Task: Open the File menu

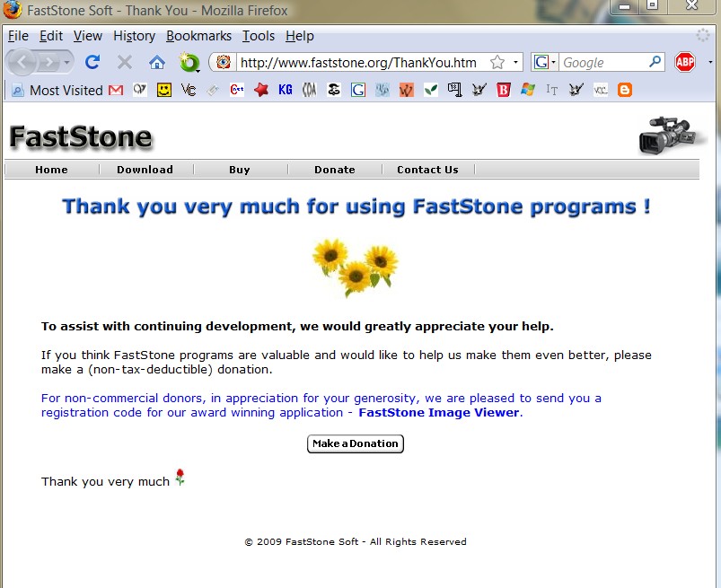Action: [18, 36]
